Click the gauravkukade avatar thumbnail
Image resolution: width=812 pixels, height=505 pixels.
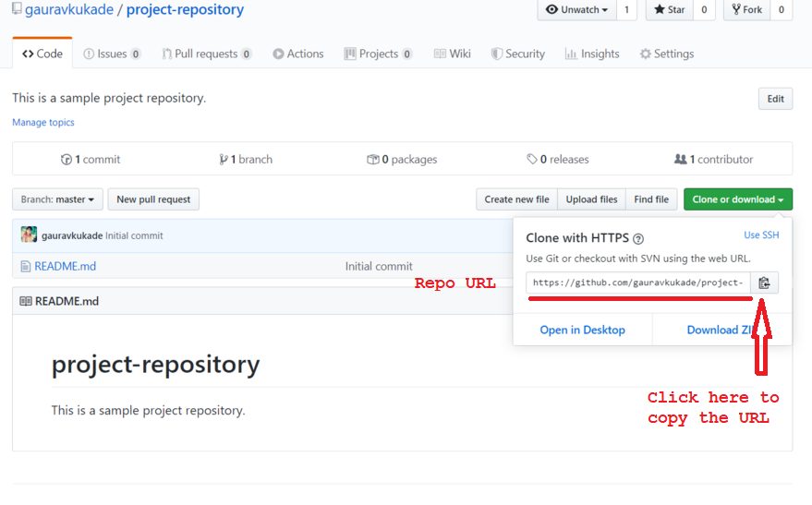29,234
